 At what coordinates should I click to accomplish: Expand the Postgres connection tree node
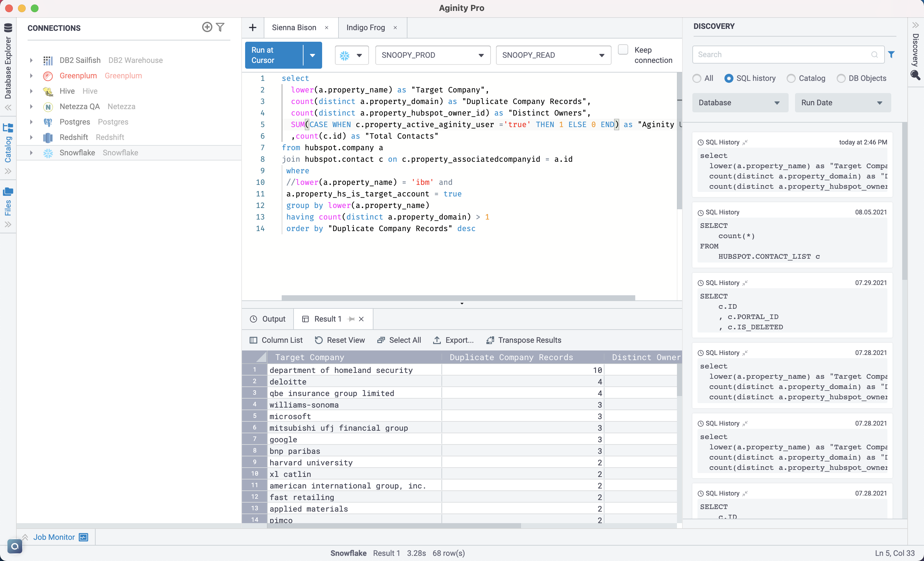[31, 122]
